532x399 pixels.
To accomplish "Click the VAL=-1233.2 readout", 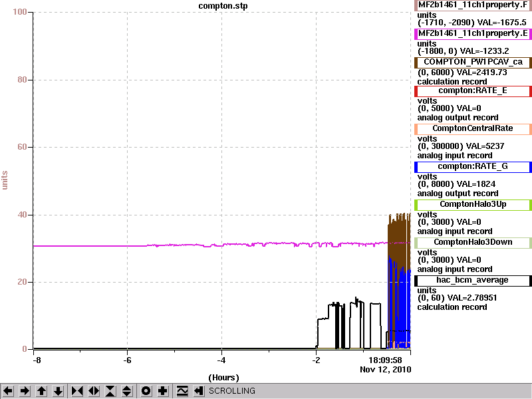I will coord(484,51).
